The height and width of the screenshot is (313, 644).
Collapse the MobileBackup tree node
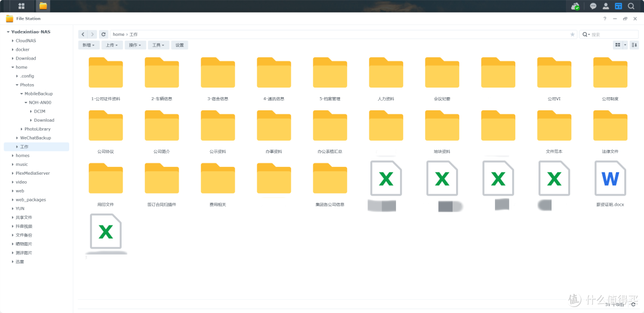[x=21, y=94]
